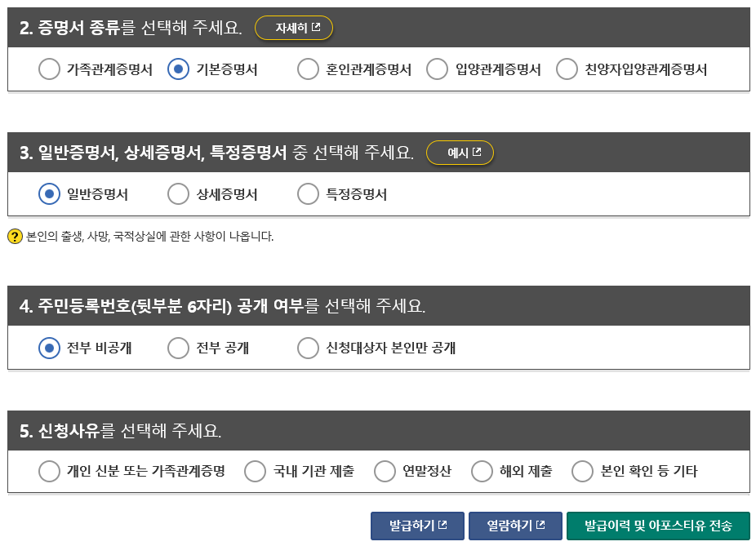This screenshot has height=546, width=756.
Task: Open the 예시 example button
Action: 460,153
